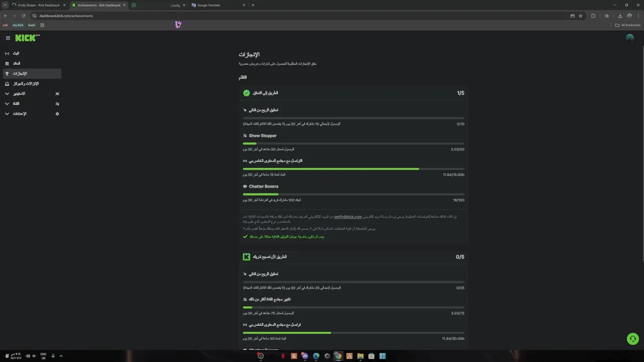Open the green support chat bubble

[632, 339]
